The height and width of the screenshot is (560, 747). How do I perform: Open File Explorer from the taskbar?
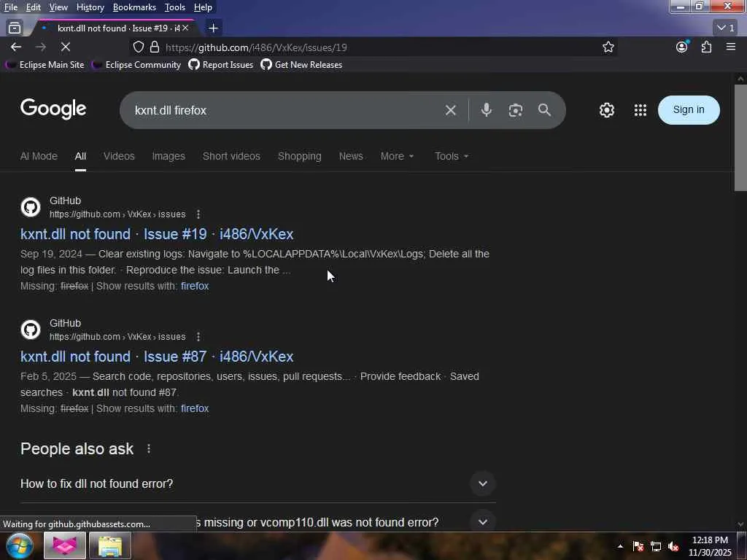point(110,545)
